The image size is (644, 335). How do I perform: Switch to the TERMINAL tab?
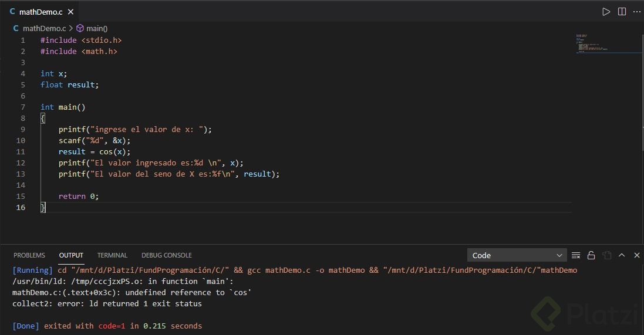click(x=112, y=255)
